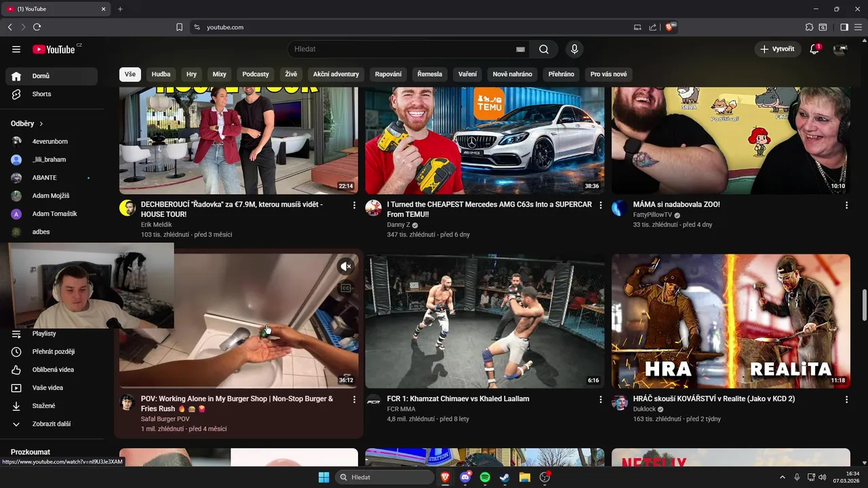Show hidden system tray icons
The width and height of the screenshot is (868, 488).
pos(782,477)
